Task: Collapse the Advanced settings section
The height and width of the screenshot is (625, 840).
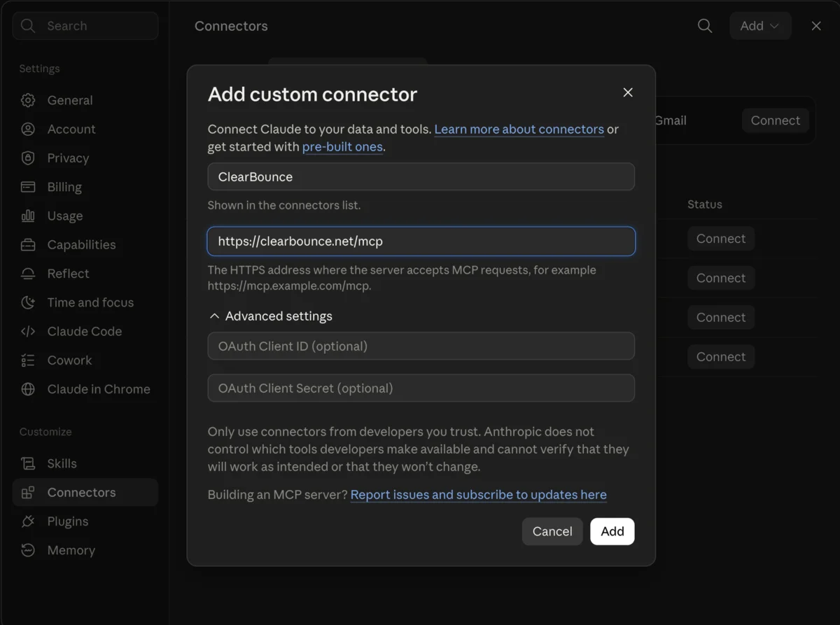Action: 270,316
